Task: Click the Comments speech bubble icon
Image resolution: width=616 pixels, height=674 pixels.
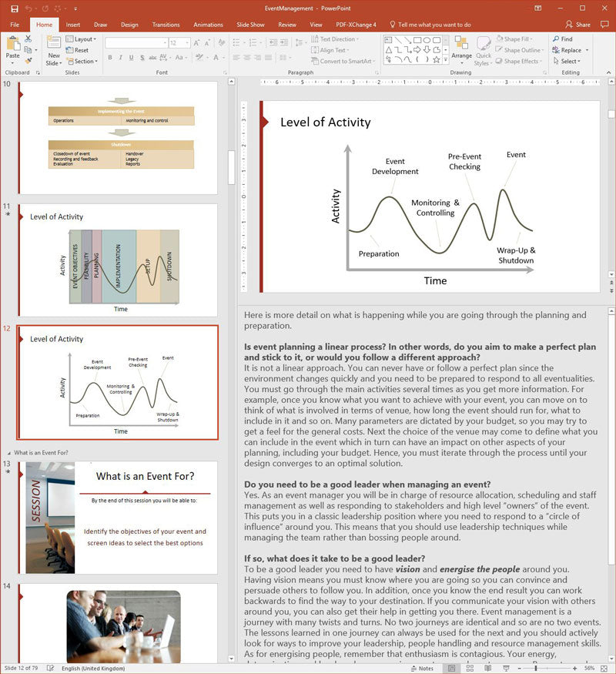Action: point(604,24)
